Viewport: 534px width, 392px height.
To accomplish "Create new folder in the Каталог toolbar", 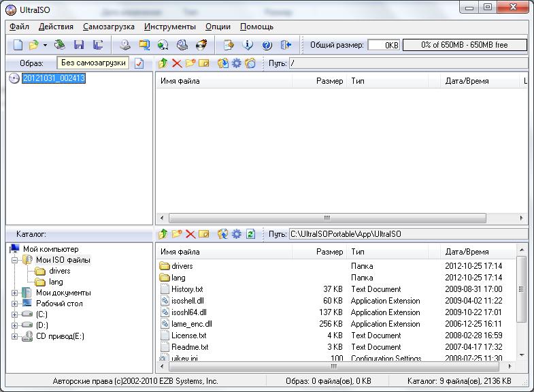I will click(x=177, y=234).
